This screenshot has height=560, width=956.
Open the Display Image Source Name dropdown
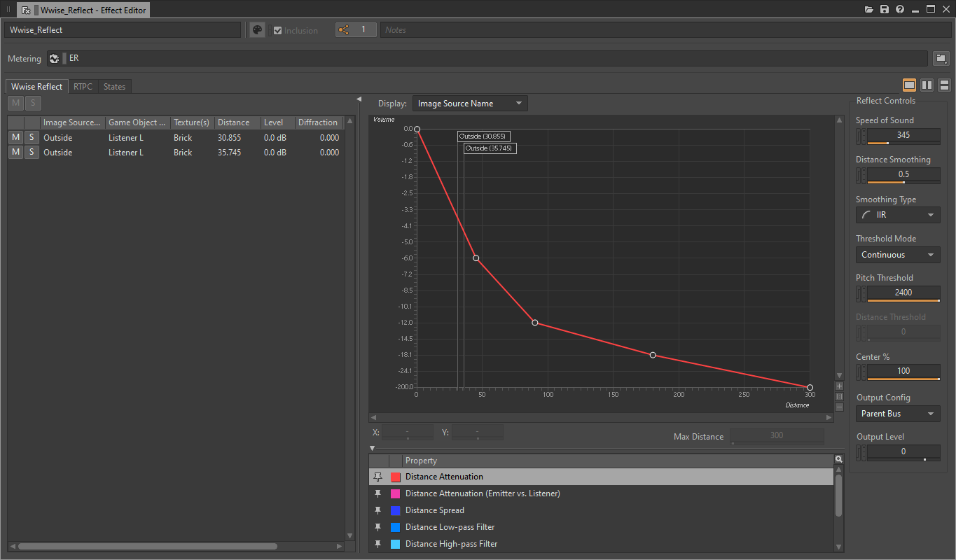[x=470, y=104]
